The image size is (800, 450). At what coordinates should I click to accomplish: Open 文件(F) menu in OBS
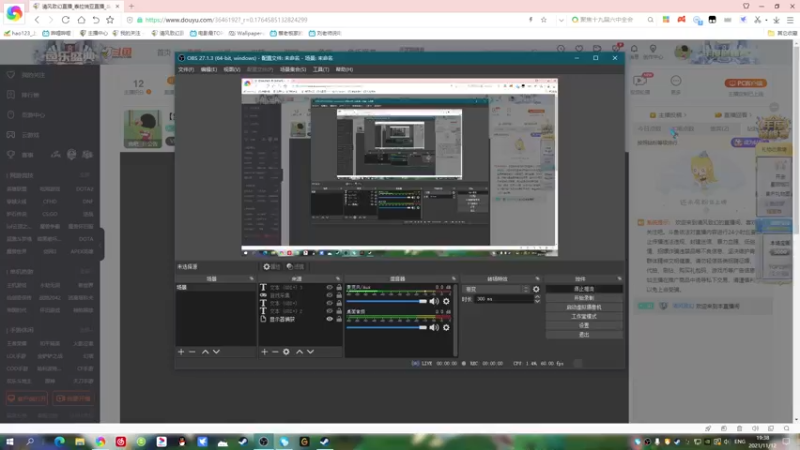(186, 69)
